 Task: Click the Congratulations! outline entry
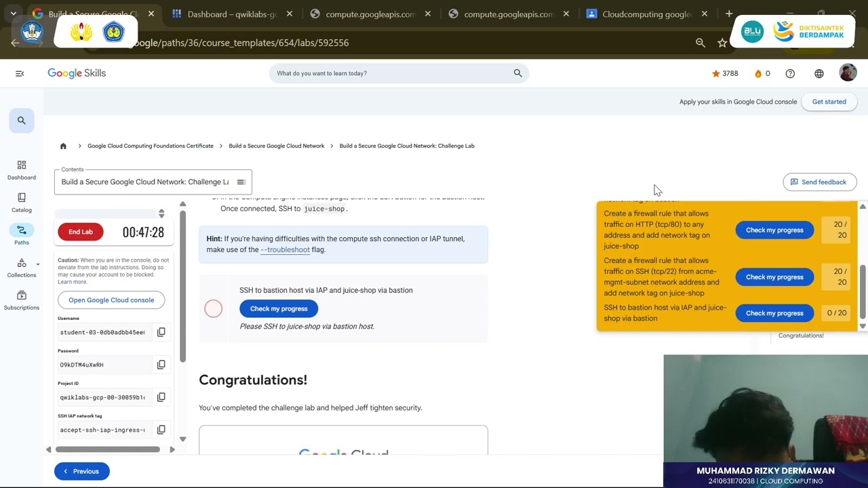coord(801,335)
